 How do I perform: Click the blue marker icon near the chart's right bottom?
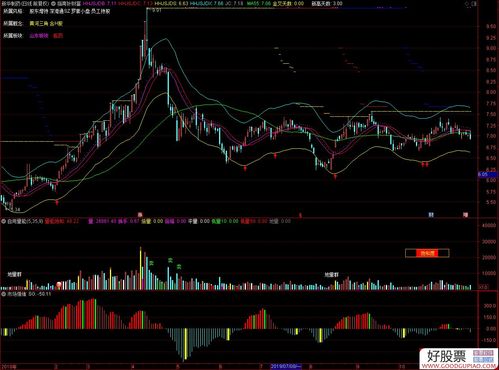[431, 215]
